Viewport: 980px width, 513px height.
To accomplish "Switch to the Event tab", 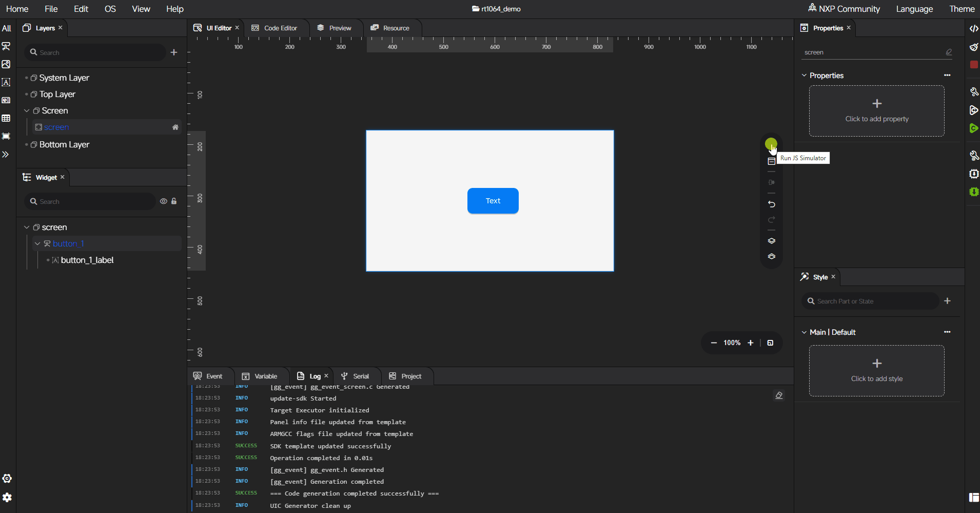I will [x=208, y=376].
